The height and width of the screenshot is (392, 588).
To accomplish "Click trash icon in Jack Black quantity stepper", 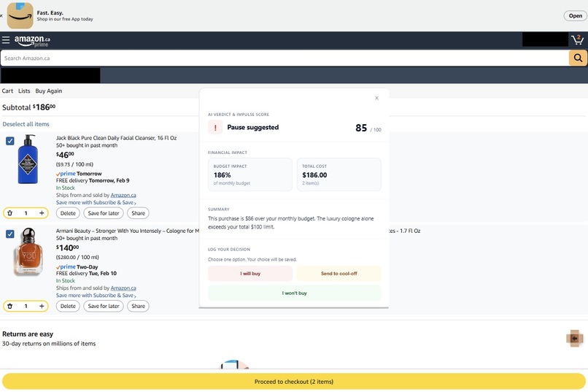I will 10,213.
